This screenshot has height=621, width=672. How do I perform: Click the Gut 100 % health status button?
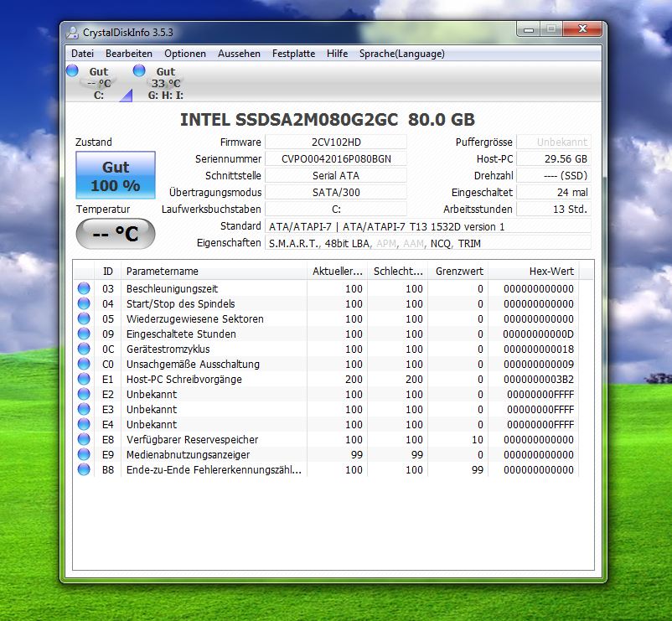point(116,175)
